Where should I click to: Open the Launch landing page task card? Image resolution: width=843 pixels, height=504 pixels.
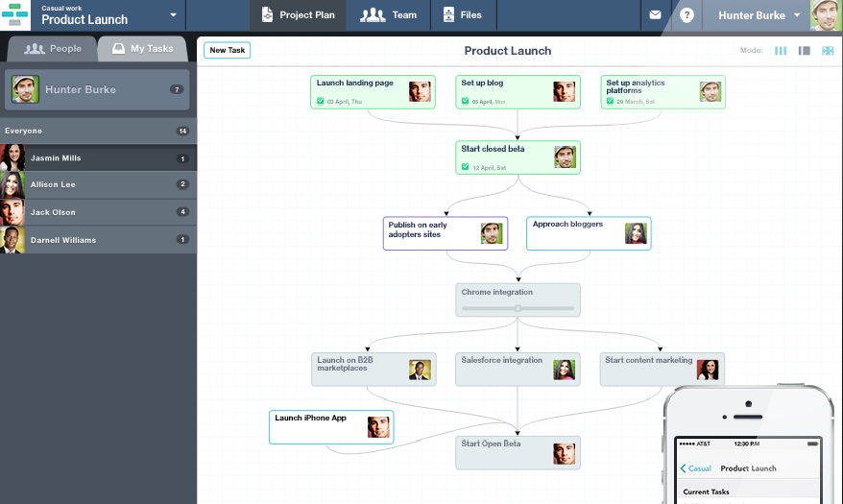click(373, 92)
